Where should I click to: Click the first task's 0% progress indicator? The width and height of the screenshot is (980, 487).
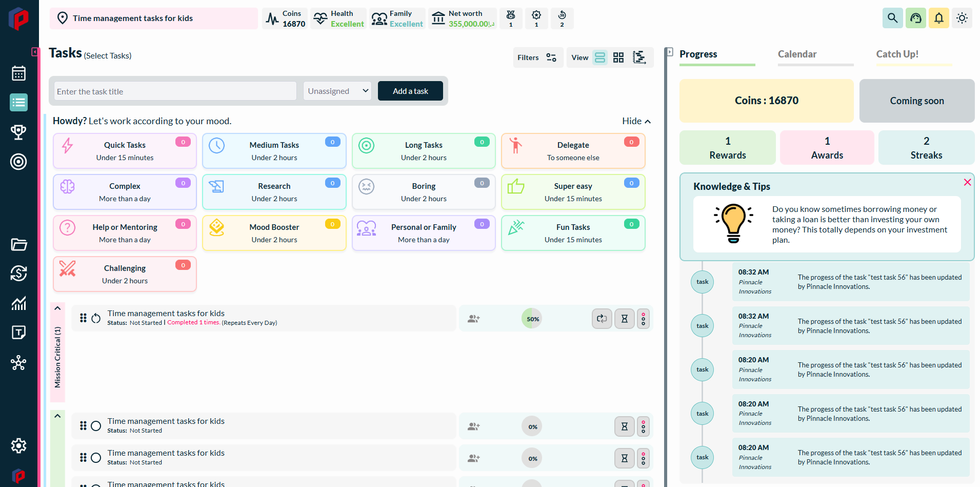point(532,426)
